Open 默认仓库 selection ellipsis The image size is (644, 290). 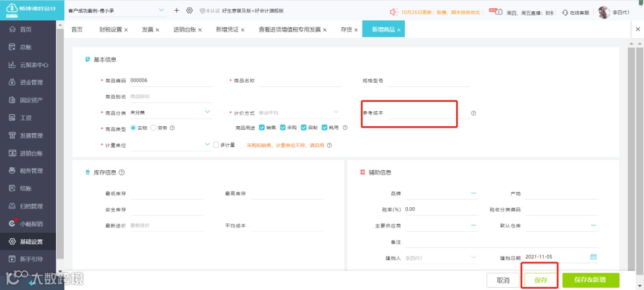coord(593,225)
